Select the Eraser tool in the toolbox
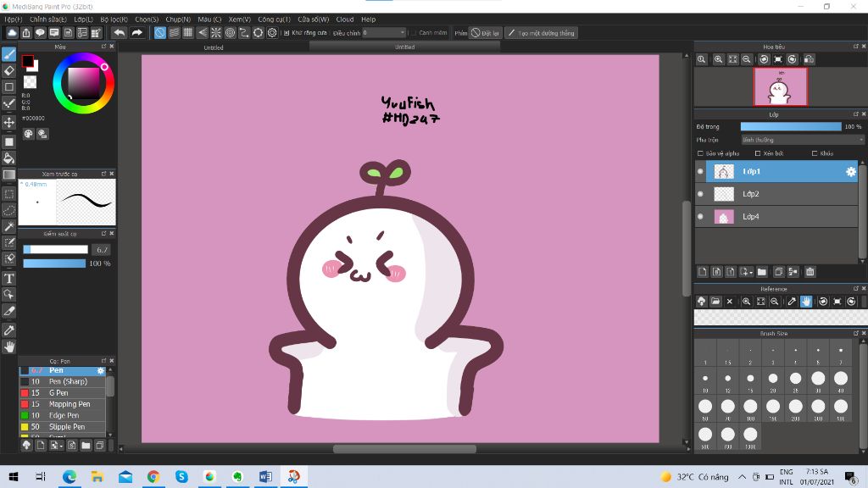Image resolution: width=868 pixels, height=488 pixels. [8, 71]
